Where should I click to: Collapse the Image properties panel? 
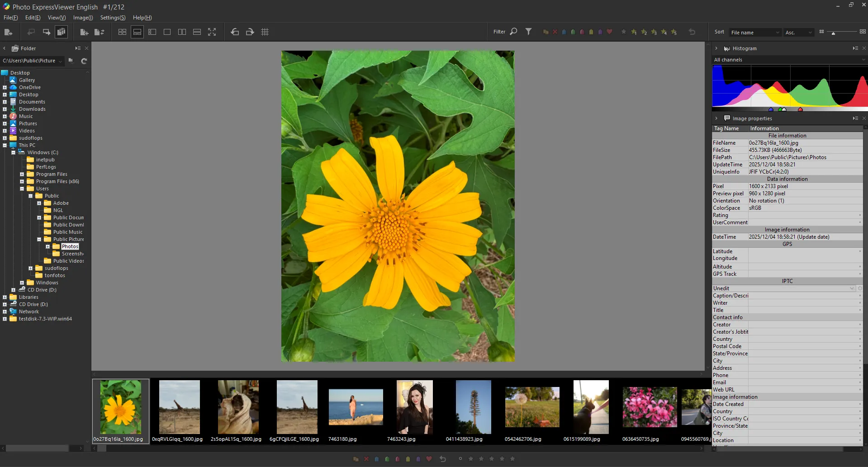(x=717, y=118)
